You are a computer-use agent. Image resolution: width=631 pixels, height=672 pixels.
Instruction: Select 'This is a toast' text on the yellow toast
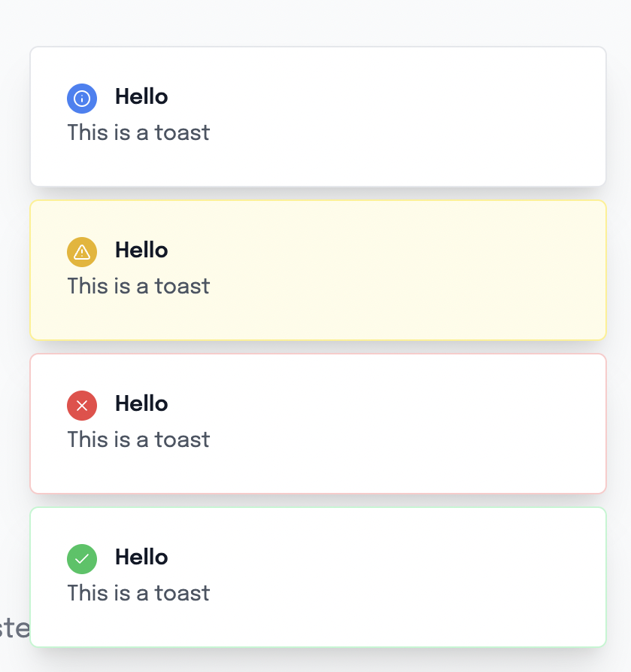[138, 286]
